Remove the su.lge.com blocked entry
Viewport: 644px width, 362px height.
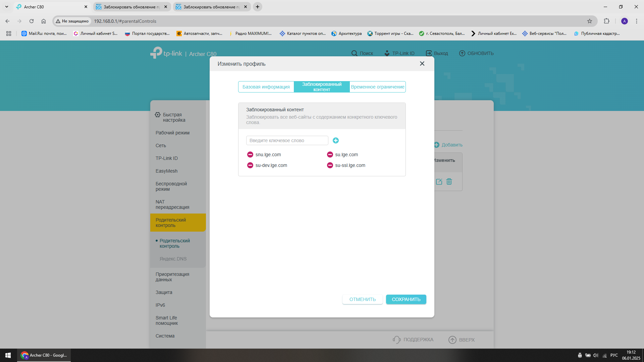[330, 155]
